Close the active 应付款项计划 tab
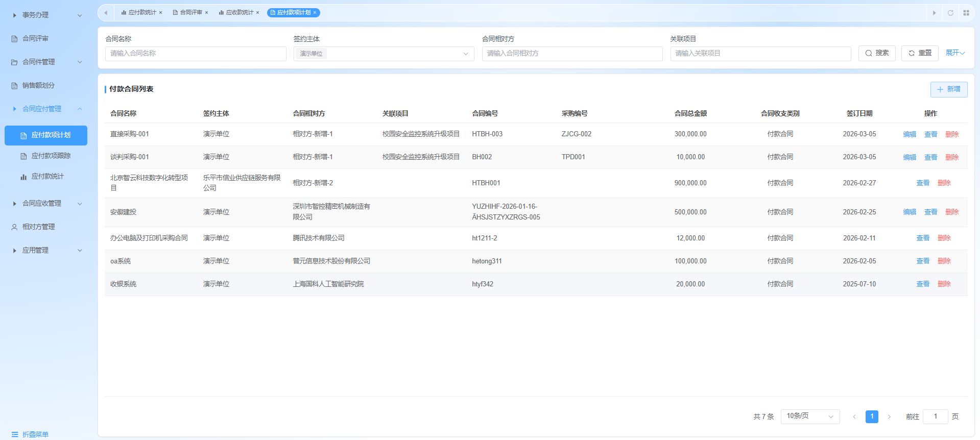Image resolution: width=980 pixels, height=440 pixels. coord(315,13)
